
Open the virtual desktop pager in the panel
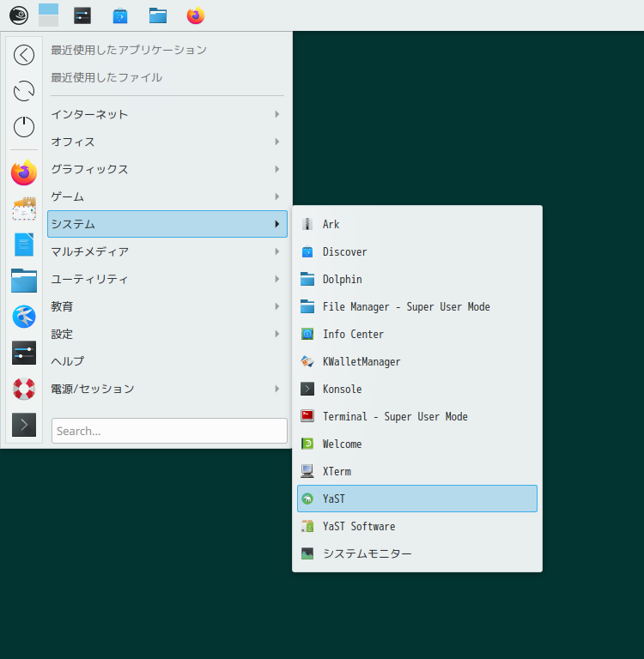click(48, 15)
